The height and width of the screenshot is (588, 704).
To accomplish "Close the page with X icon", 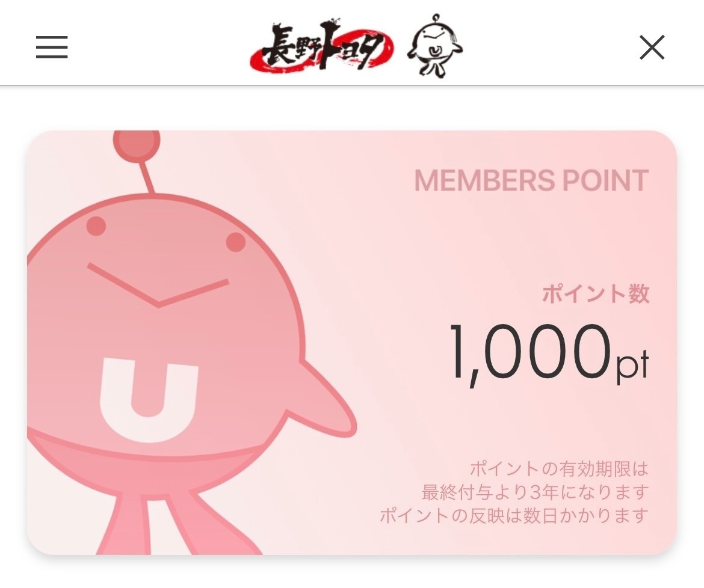I will coord(652,47).
